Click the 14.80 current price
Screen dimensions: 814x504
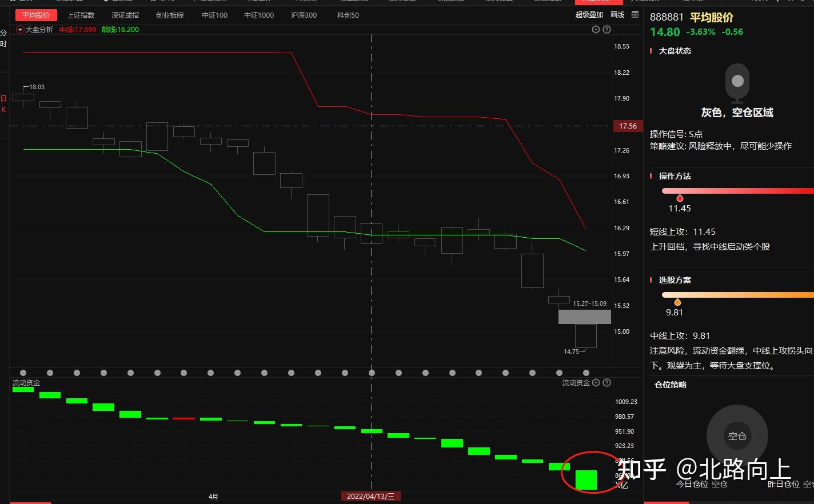point(665,32)
